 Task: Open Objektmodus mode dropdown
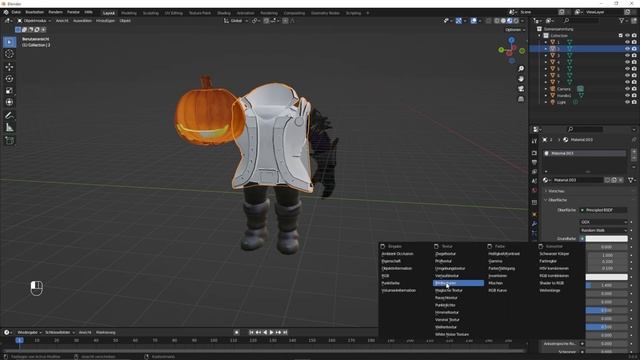tap(33, 20)
